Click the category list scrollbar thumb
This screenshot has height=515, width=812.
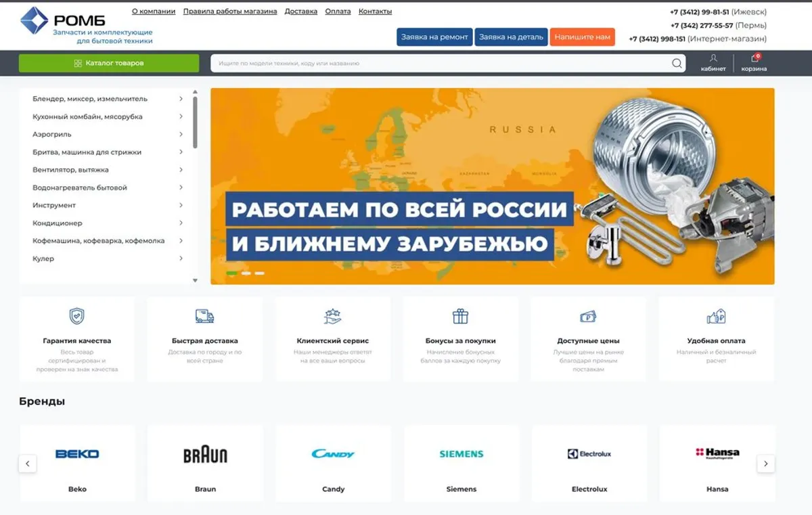pos(196,122)
